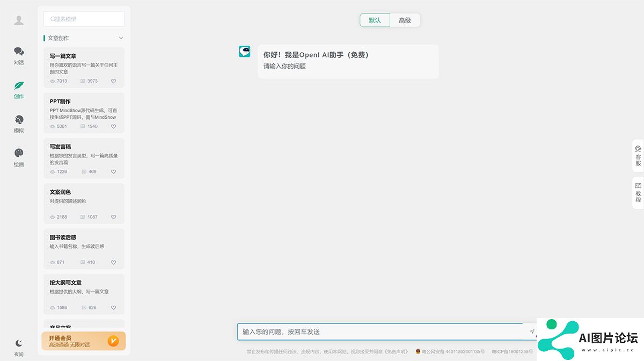Favorite the 图书读后感 heart icon
The image size is (644, 361).
113,263
